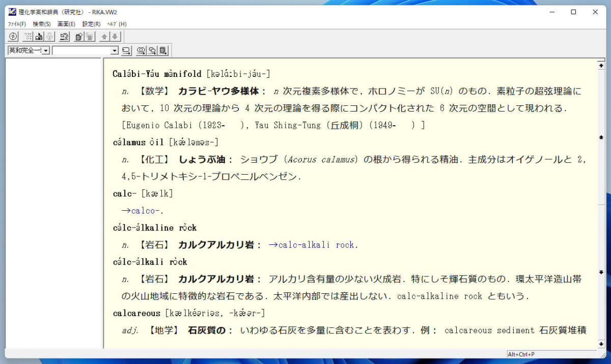Click the overlapping circles search icon
The width and height of the screenshot is (611, 364).
tap(142, 50)
